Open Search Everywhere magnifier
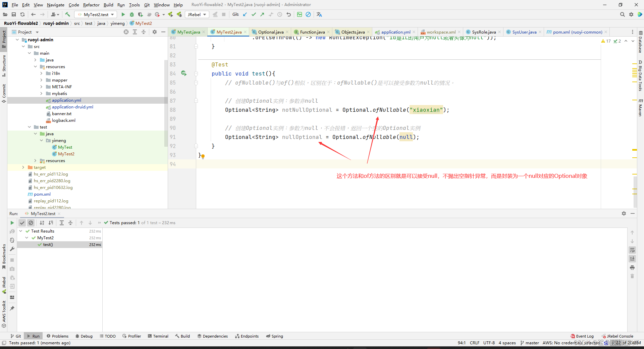Screen dimensions: 644x349 [622, 14]
